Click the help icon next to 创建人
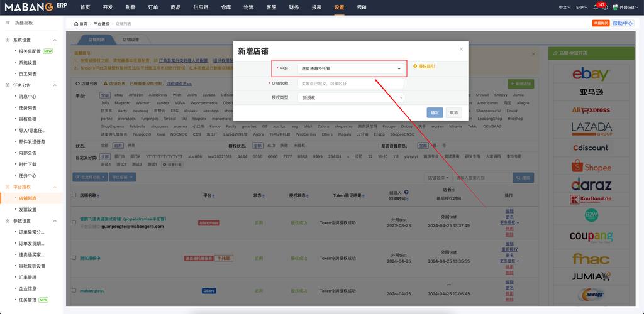 click(406, 192)
